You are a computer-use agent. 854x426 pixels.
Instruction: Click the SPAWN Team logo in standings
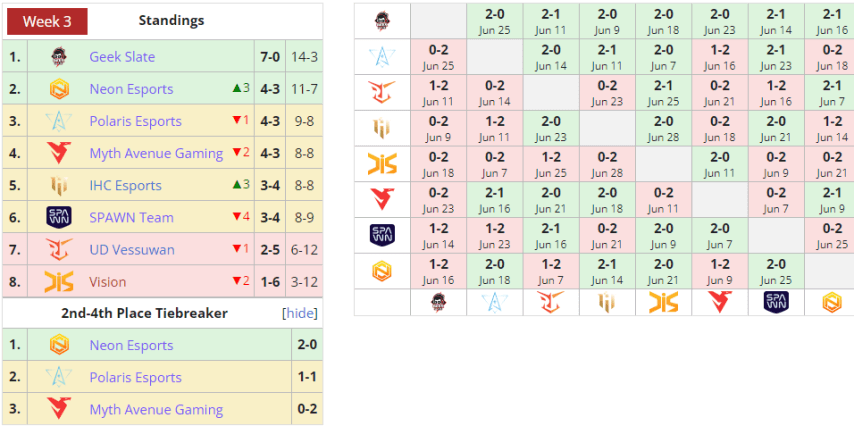tap(58, 217)
